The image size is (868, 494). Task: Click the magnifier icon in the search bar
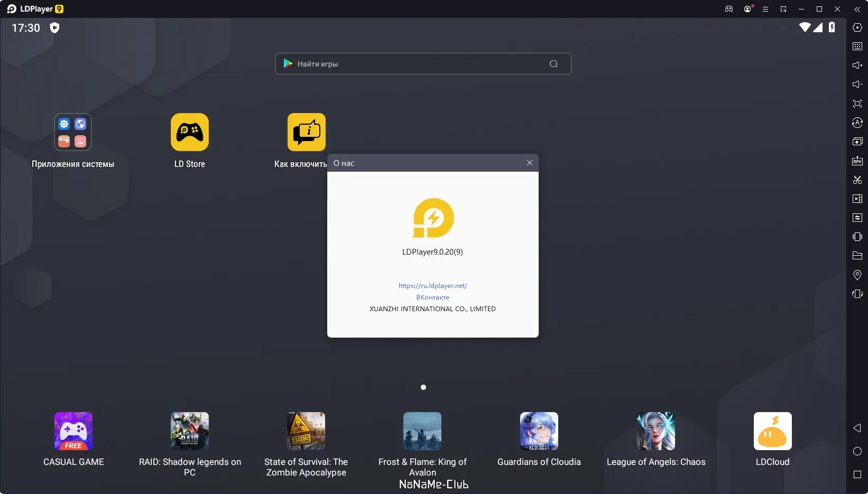coord(553,64)
